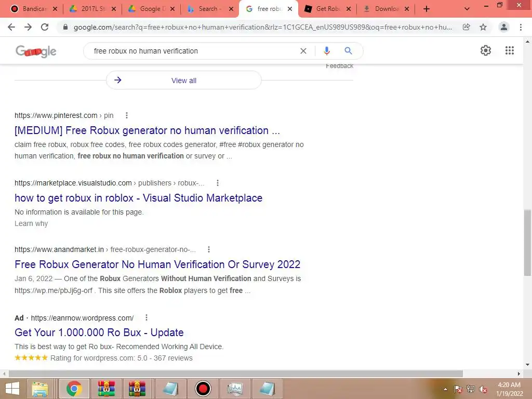532x399 pixels.
Task: Close the free robux Google tab
Action: (x=290, y=9)
